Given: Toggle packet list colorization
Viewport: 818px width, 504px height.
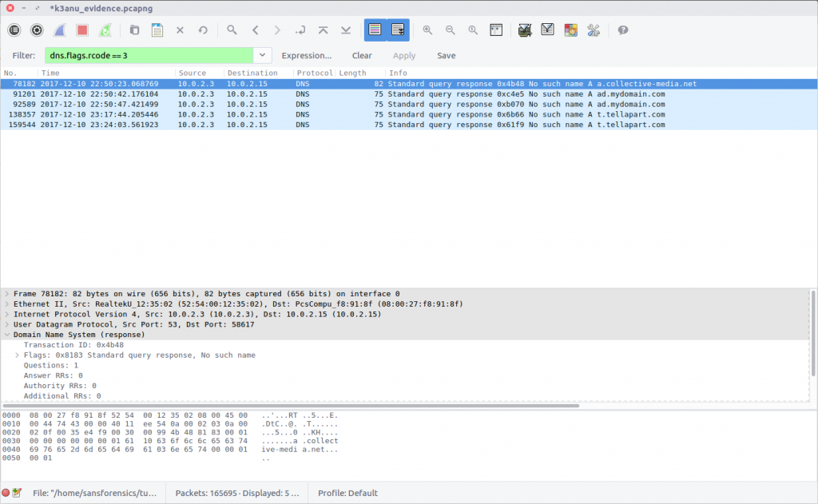Looking at the screenshot, I should pyautogui.click(x=375, y=30).
